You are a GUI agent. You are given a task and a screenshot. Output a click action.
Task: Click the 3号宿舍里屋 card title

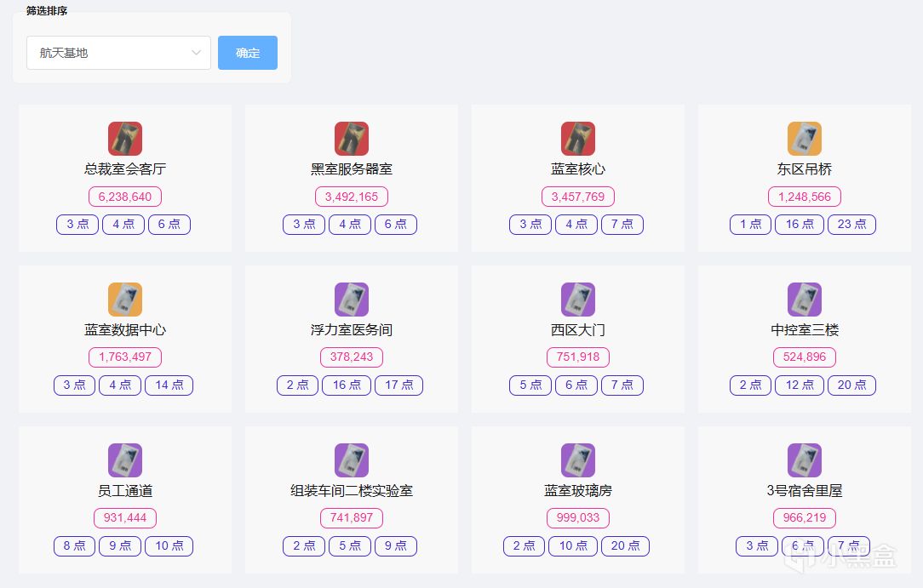pyautogui.click(x=805, y=491)
